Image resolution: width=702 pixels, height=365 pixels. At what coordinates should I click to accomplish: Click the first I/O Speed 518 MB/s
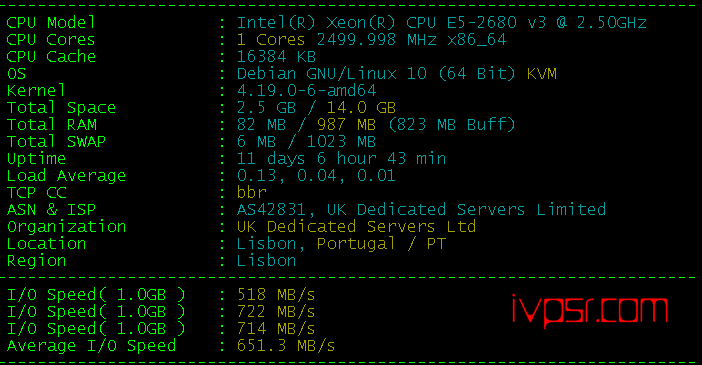276,295
